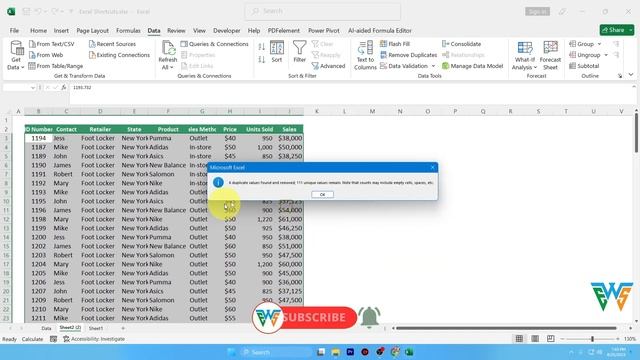Switch to the Home tab
This screenshot has height=360, width=640.
38,31
